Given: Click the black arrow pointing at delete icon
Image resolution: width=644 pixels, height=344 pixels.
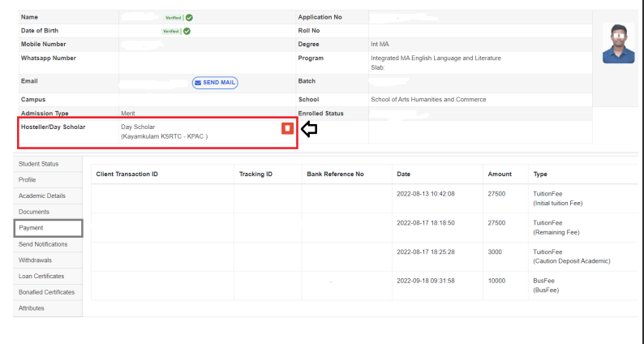Looking at the screenshot, I should pos(309,128).
